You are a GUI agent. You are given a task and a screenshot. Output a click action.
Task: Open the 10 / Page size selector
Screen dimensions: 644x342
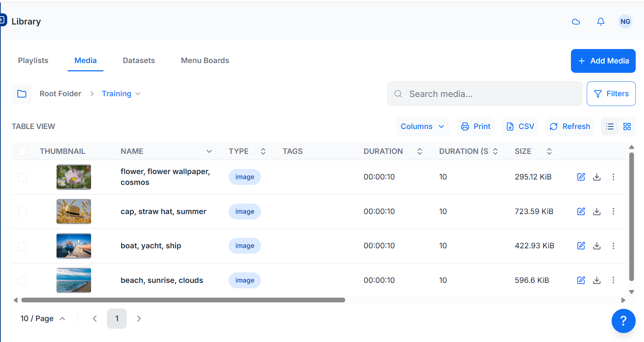pos(43,319)
